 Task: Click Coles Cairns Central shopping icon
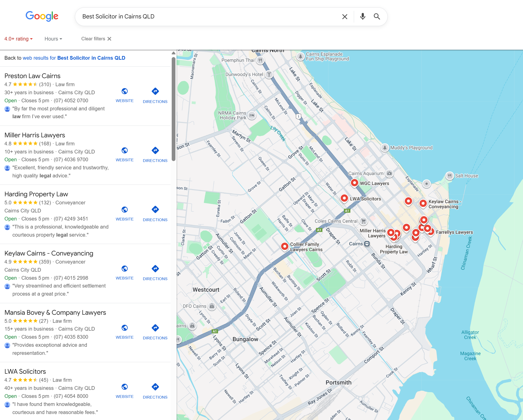pos(363,221)
